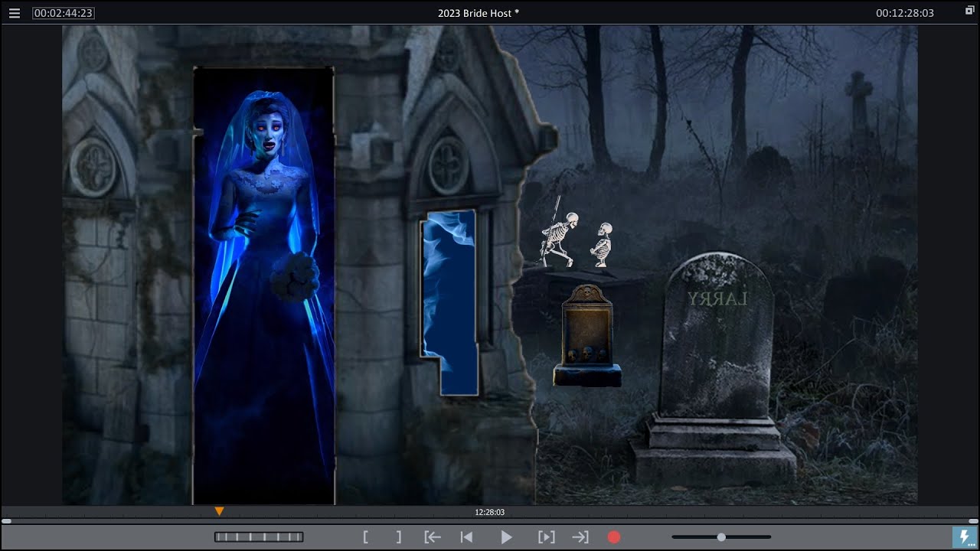This screenshot has height=551, width=980.
Task: Click the current timecode 00:02:44:23 field
Action: point(64,13)
